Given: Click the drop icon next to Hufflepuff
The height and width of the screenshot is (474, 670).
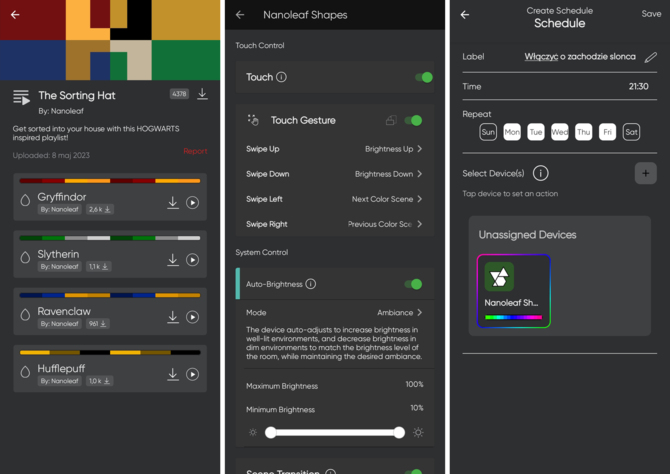Looking at the screenshot, I should pos(25,372).
